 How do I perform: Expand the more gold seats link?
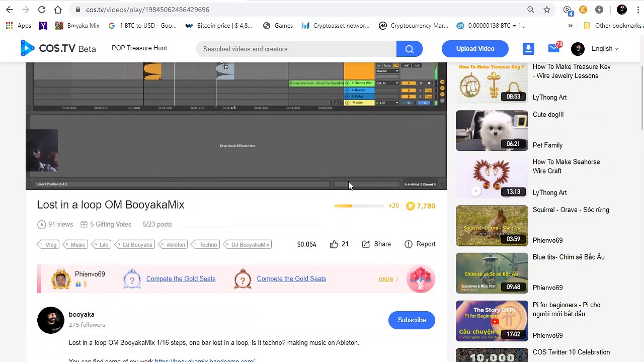point(388,279)
